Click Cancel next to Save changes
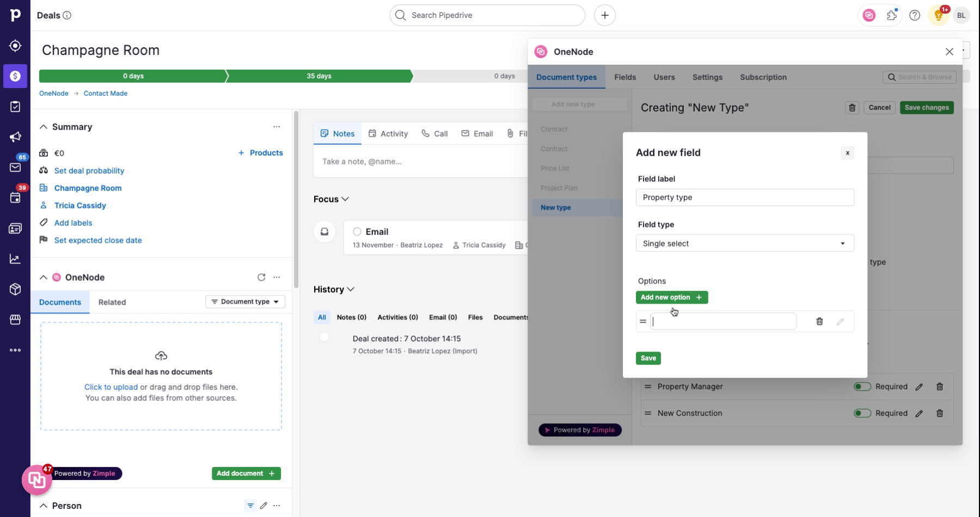The image size is (980, 517). [879, 108]
